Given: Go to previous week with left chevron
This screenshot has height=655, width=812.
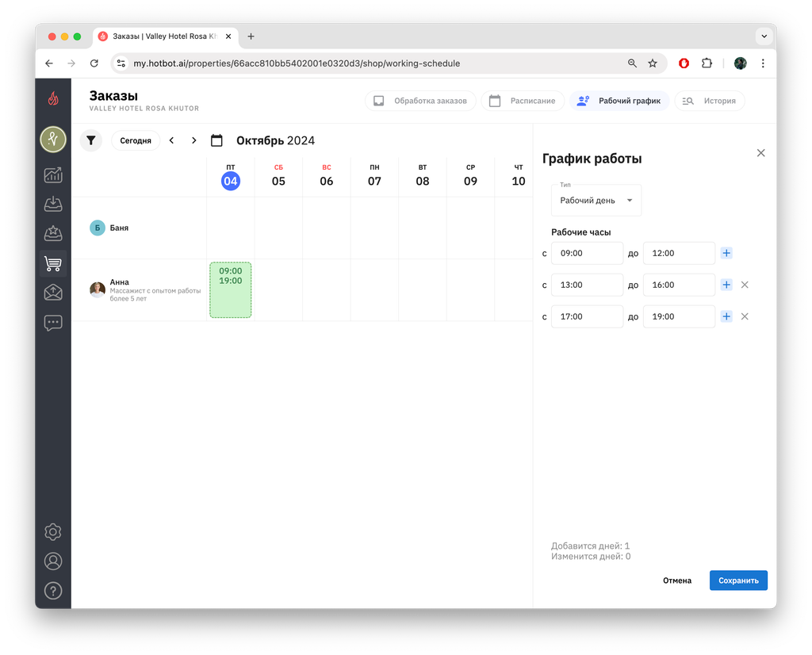Looking at the screenshot, I should 171,140.
